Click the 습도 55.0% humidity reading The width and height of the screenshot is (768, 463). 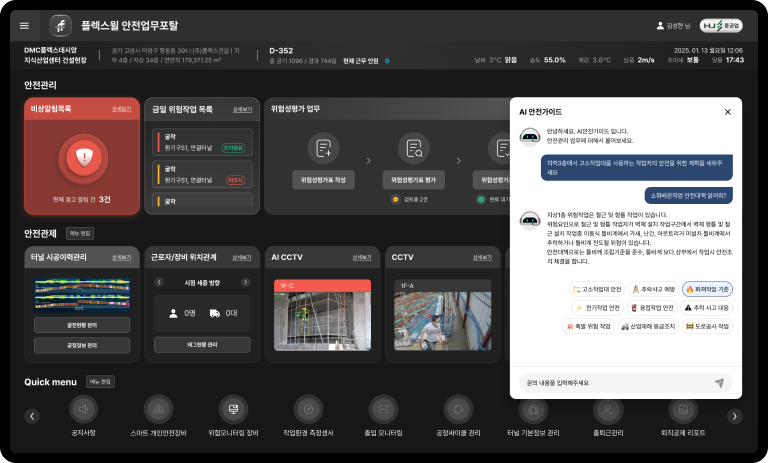tap(548, 60)
